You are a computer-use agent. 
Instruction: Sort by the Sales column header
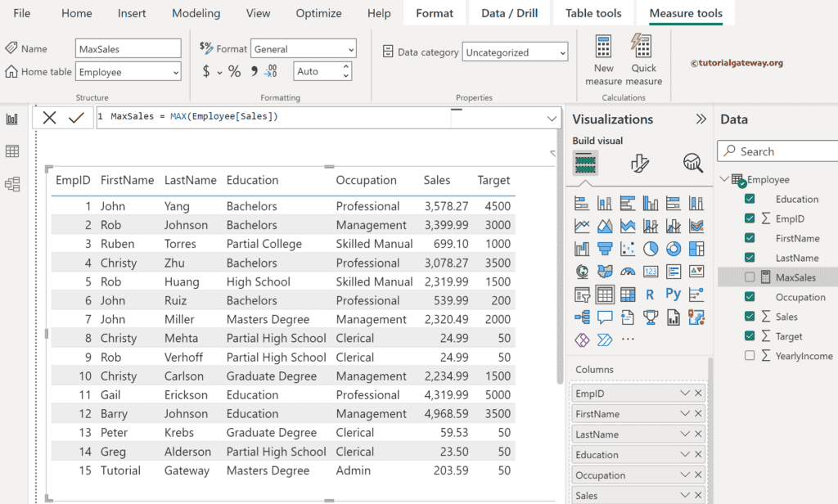pos(437,180)
